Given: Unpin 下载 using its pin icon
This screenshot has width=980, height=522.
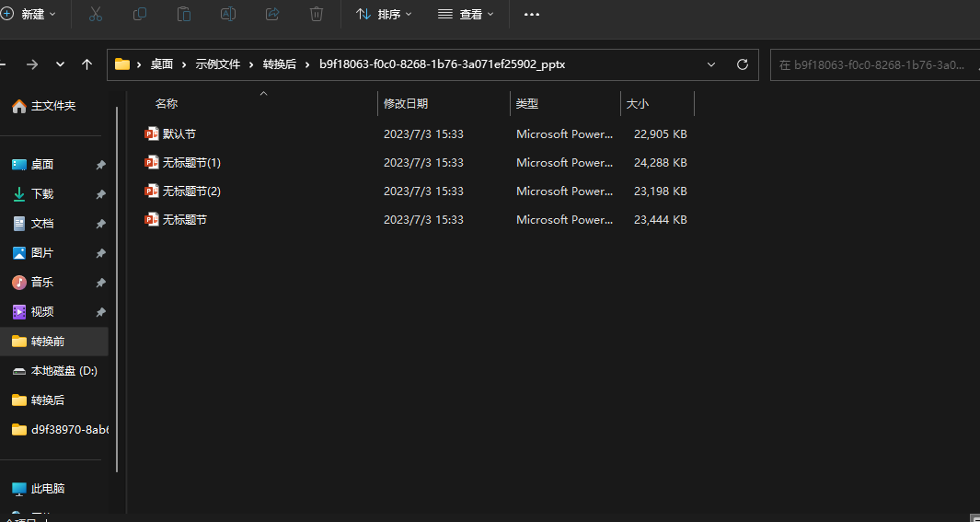Looking at the screenshot, I should pos(100,194).
